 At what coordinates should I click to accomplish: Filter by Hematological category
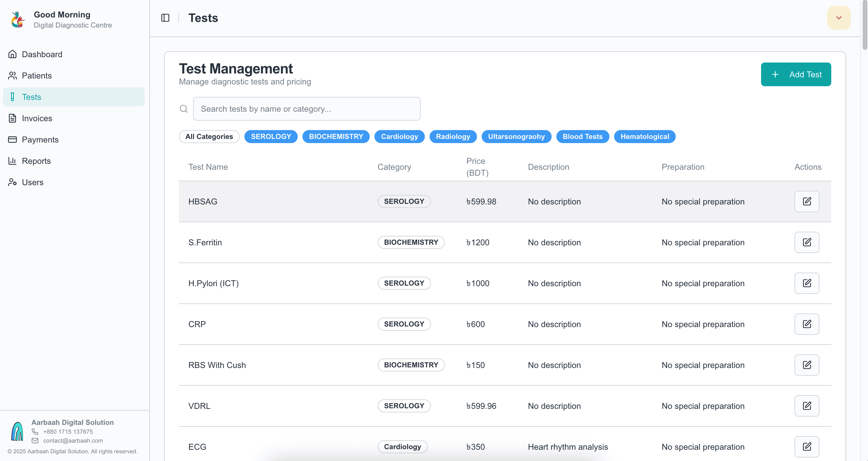[x=645, y=137]
